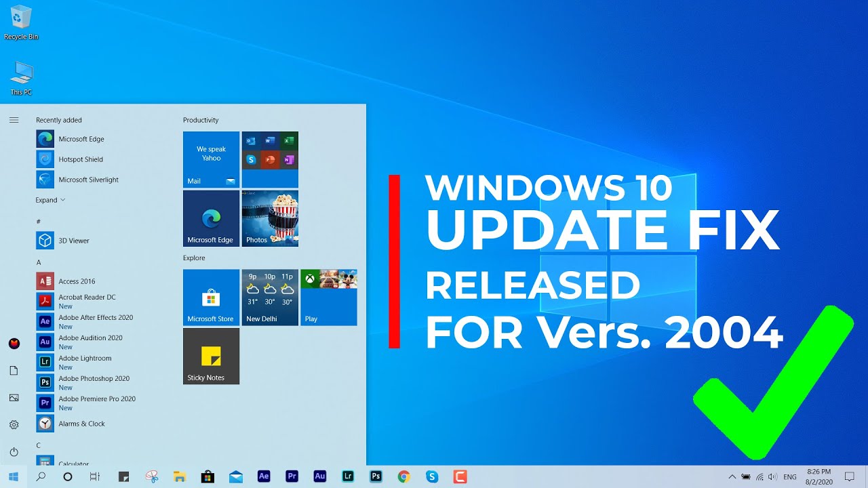
Task: Click the C alphabet header in app list
Action: tap(39, 445)
